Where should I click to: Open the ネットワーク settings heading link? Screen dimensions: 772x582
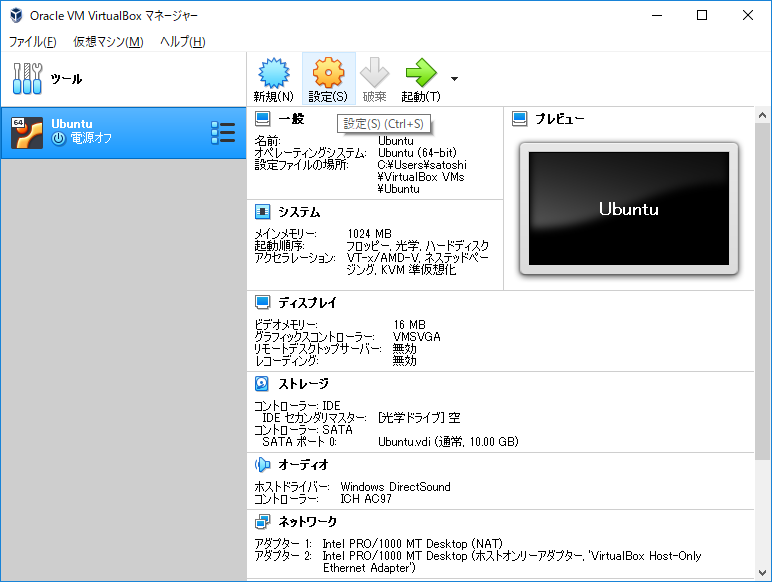point(308,521)
